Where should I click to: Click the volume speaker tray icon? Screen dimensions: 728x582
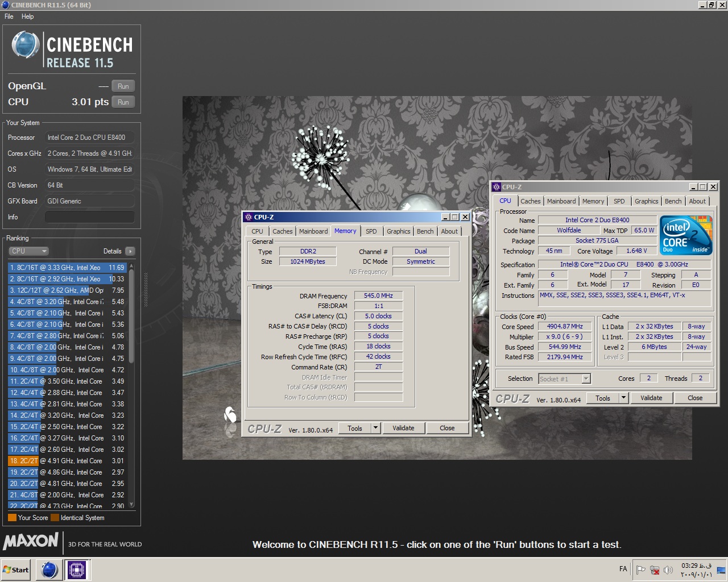(x=668, y=569)
